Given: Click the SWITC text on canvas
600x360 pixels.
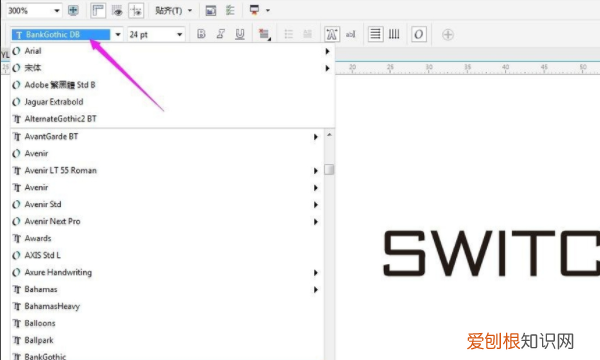Looking at the screenshot, I should (x=491, y=253).
